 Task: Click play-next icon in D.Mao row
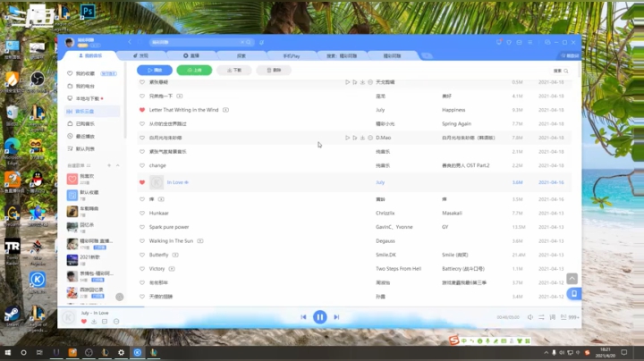[355, 138]
